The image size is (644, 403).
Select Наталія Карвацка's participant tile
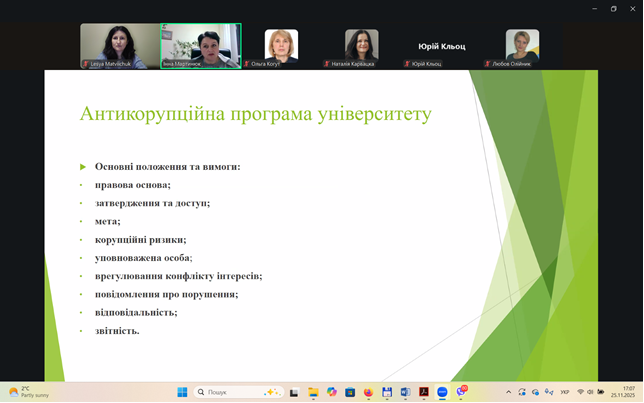click(361, 46)
